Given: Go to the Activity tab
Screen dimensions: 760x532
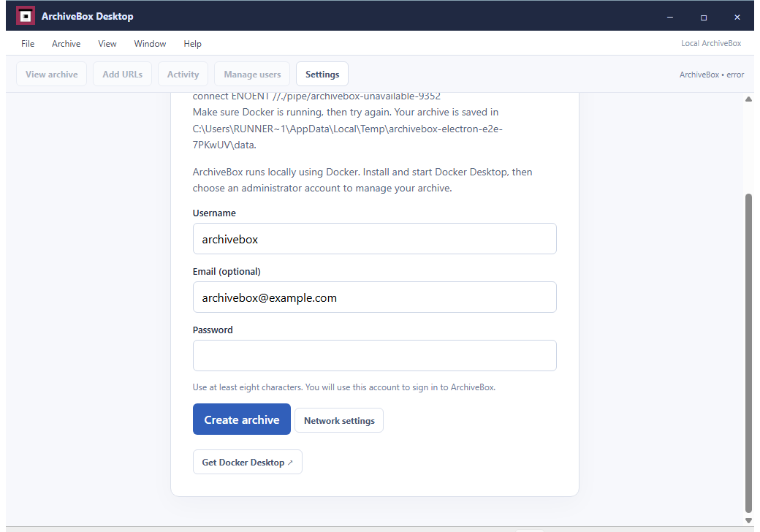Looking at the screenshot, I should [183, 74].
